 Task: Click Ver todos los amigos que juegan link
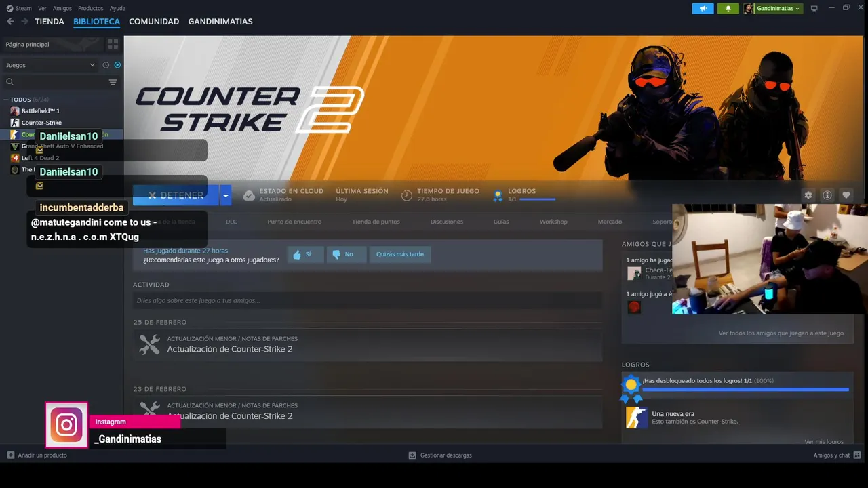(781, 333)
